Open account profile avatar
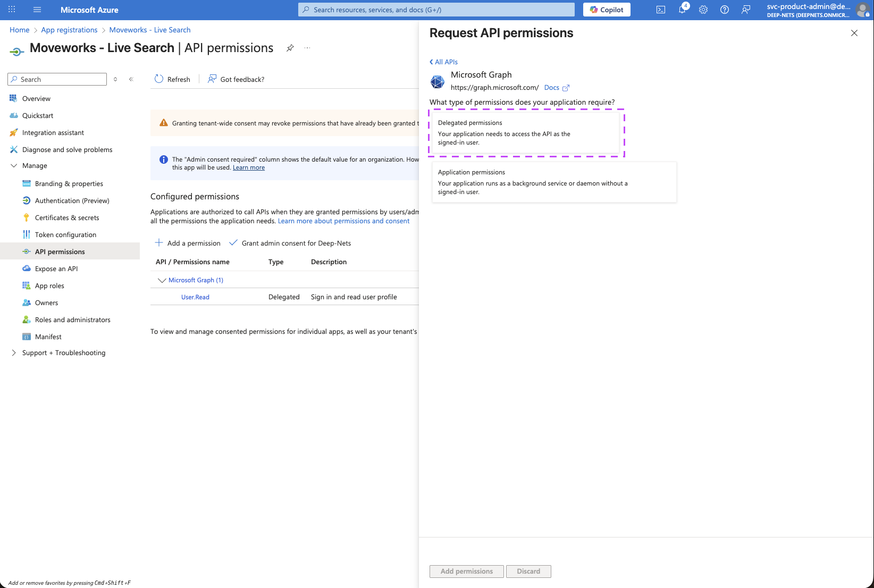This screenshot has height=588, width=874. tap(863, 10)
